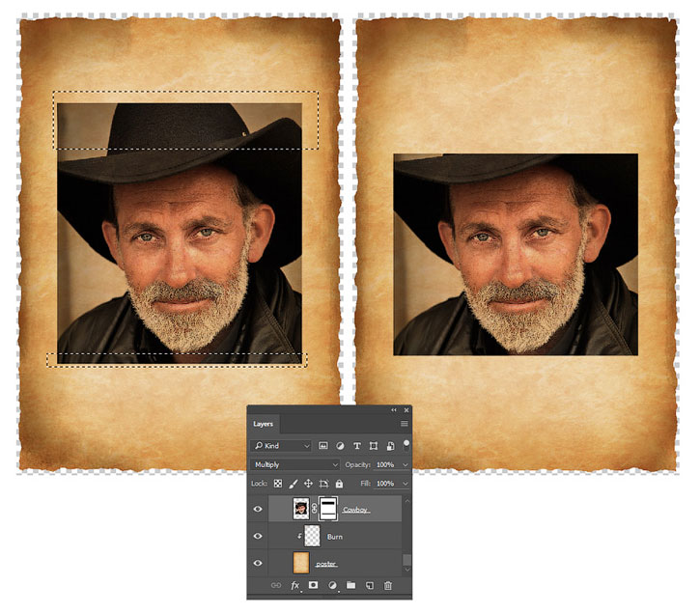
Task: Click the Opacity 100% value field
Action: [x=385, y=464]
